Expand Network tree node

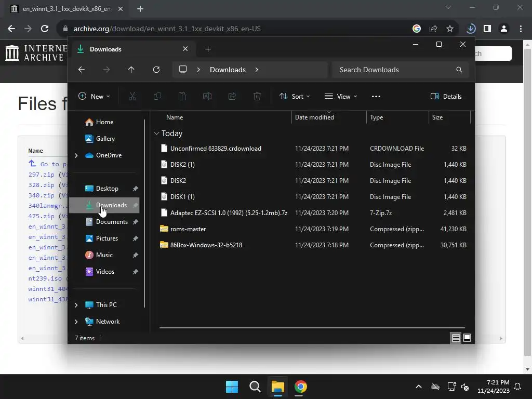[76, 322]
